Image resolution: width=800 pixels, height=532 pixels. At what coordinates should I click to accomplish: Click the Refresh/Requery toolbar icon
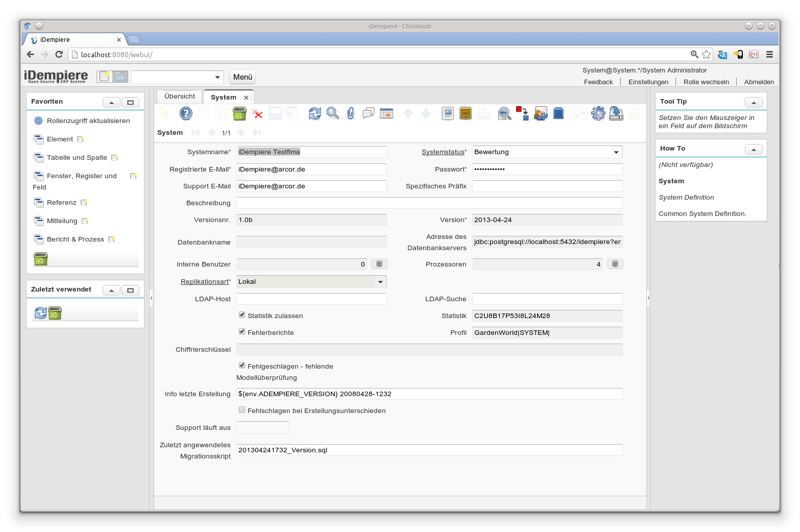315,113
